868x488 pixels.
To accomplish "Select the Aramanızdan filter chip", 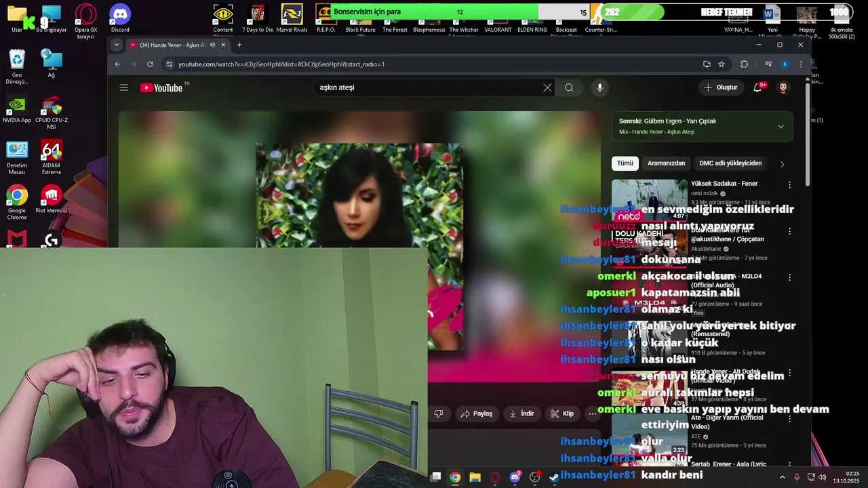I will (666, 163).
